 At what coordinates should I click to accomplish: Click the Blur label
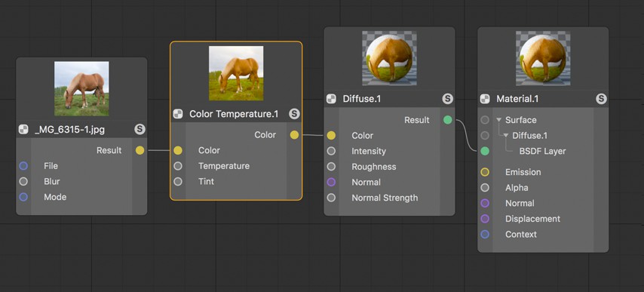coord(52,182)
